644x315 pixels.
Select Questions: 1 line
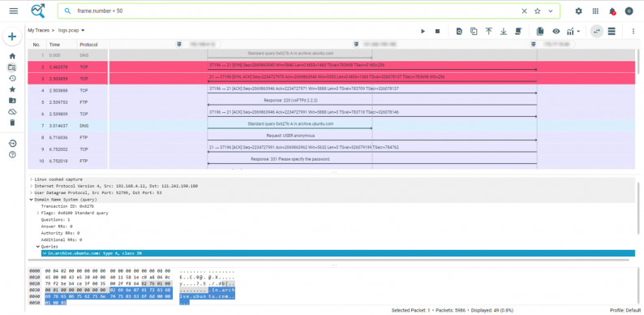coord(55,219)
